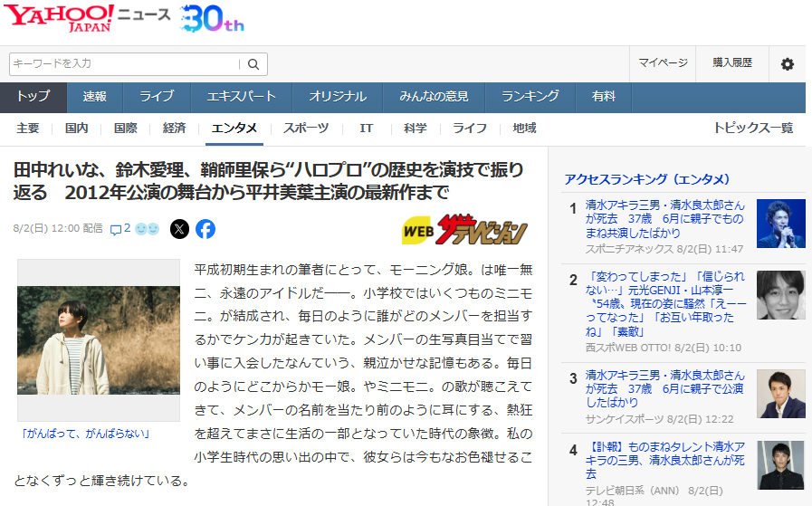The image size is (812, 506).
Task: Select the オリジナル navigation tab
Action: coord(338,97)
